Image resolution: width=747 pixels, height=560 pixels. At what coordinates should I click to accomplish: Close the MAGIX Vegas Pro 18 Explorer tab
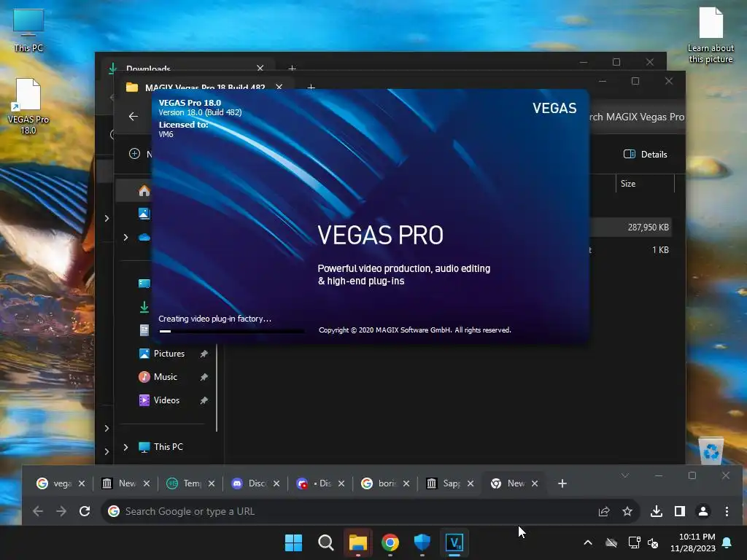click(279, 87)
